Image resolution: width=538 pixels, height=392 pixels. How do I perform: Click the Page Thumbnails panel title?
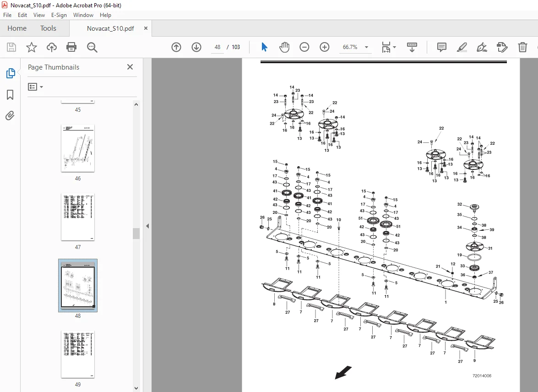(54, 67)
